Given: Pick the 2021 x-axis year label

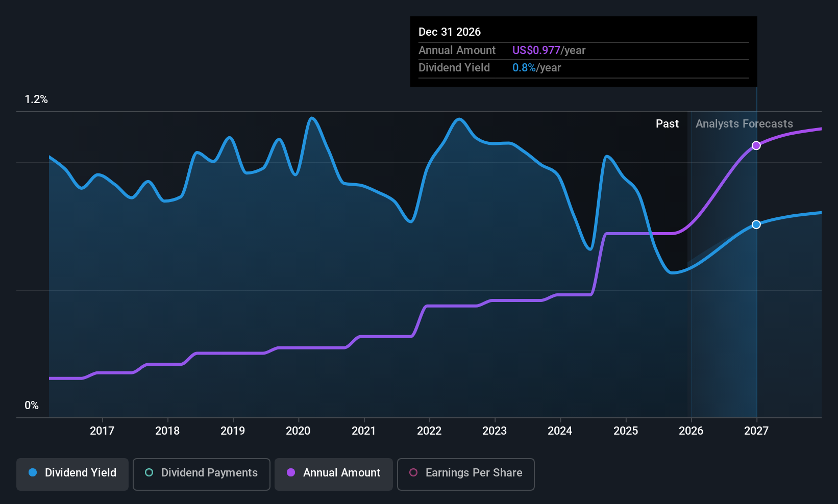Looking at the screenshot, I should pyautogui.click(x=364, y=431).
